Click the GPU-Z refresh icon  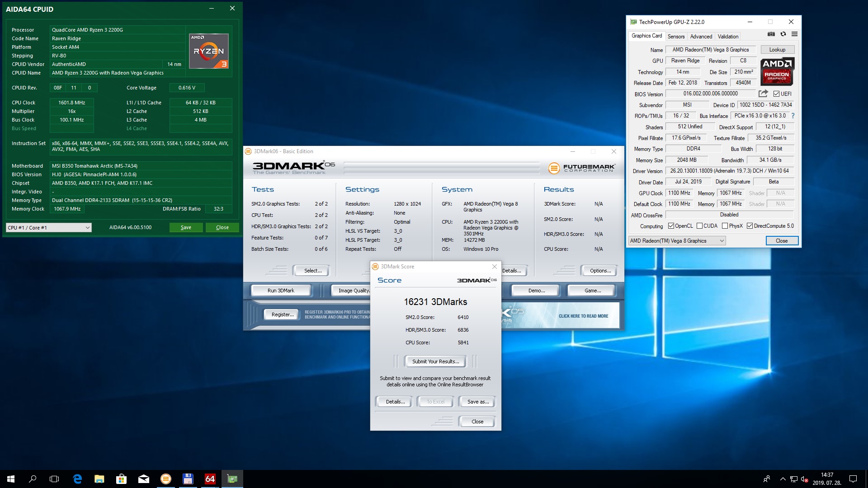[x=783, y=34]
